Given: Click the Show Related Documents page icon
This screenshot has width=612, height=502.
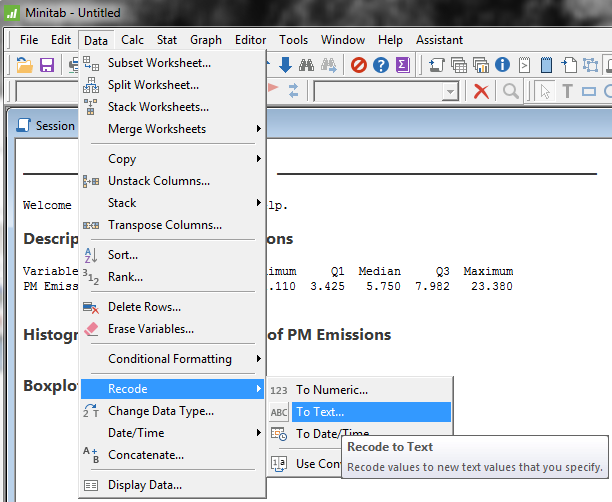Looking at the screenshot, I should tap(569, 65).
